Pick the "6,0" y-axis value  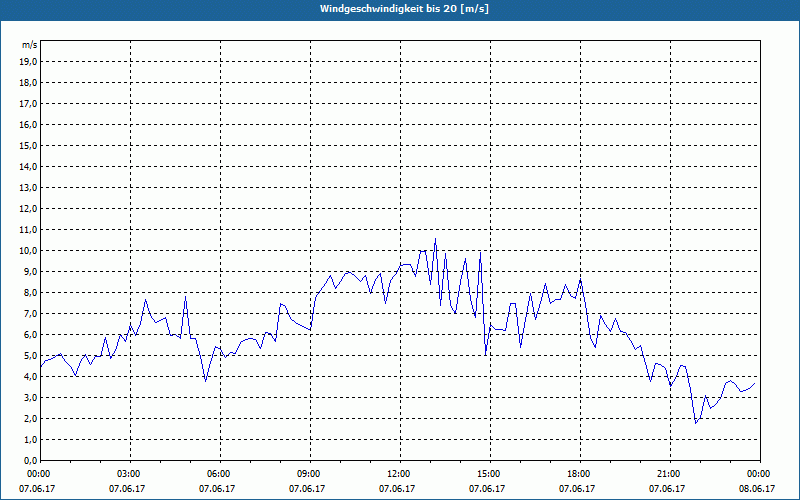(x=30, y=335)
